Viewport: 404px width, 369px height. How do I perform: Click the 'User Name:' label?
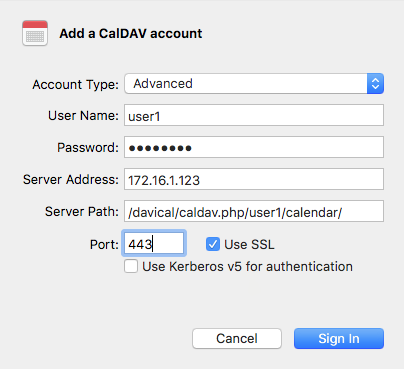[x=83, y=116]
